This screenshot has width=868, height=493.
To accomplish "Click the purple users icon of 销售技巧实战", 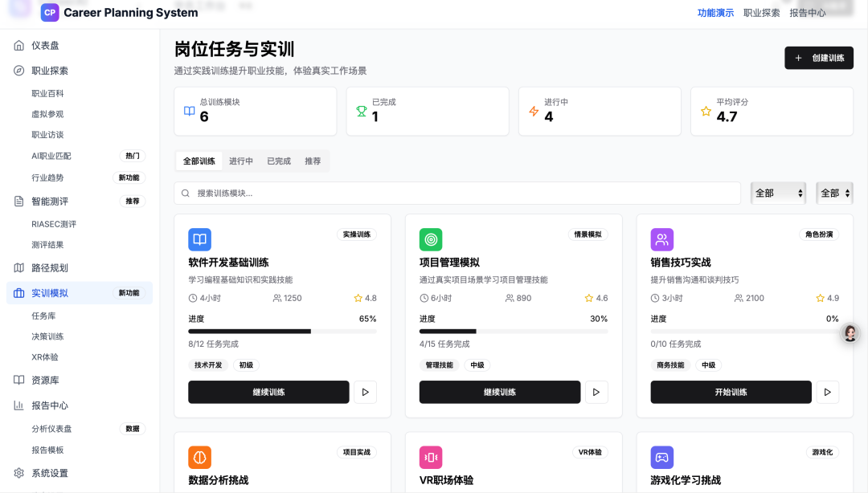I will [x=662, y=239].
